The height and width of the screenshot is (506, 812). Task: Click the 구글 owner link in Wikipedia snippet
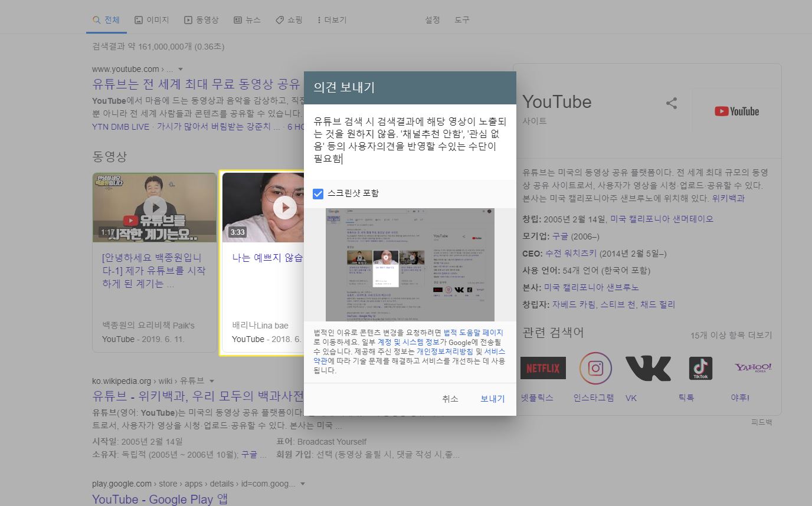pyautogui.click(x=249, y=455)
